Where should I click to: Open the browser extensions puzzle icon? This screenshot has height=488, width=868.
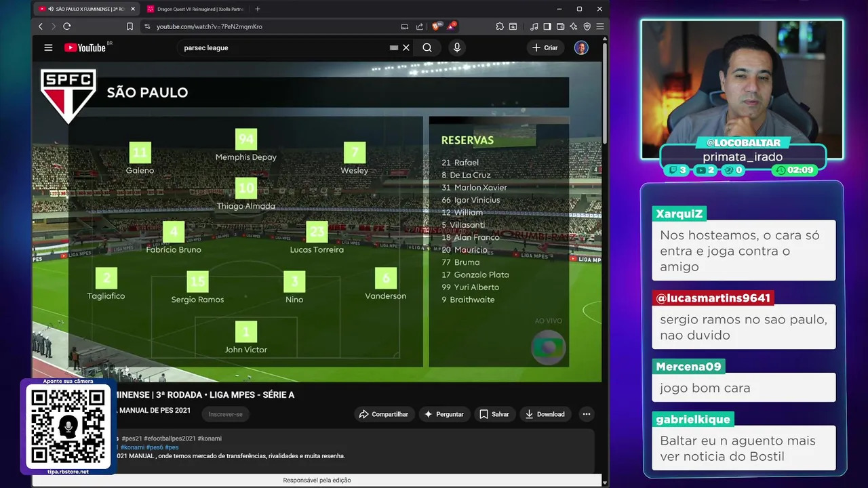(x=500, y=26)
